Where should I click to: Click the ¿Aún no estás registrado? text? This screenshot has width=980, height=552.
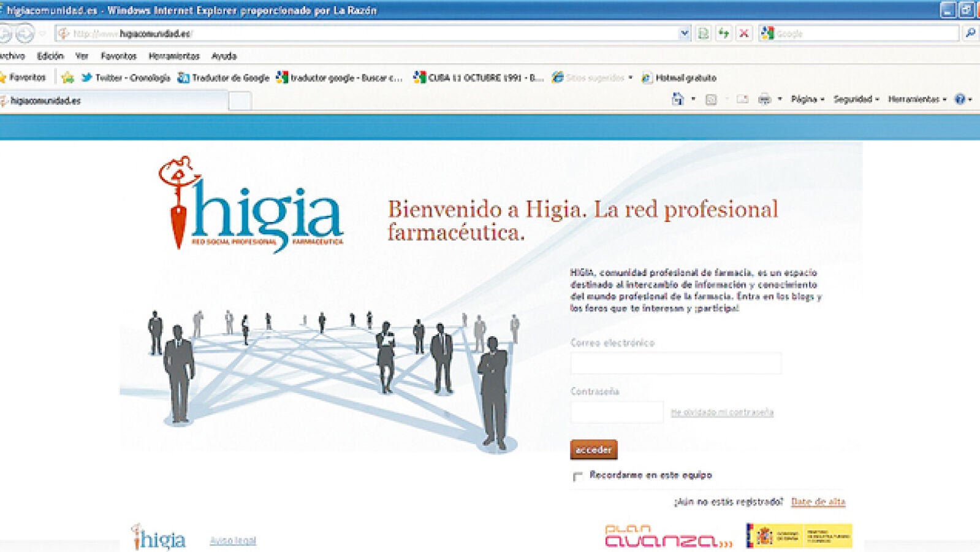pyautogui.click(x=728, y=502)
